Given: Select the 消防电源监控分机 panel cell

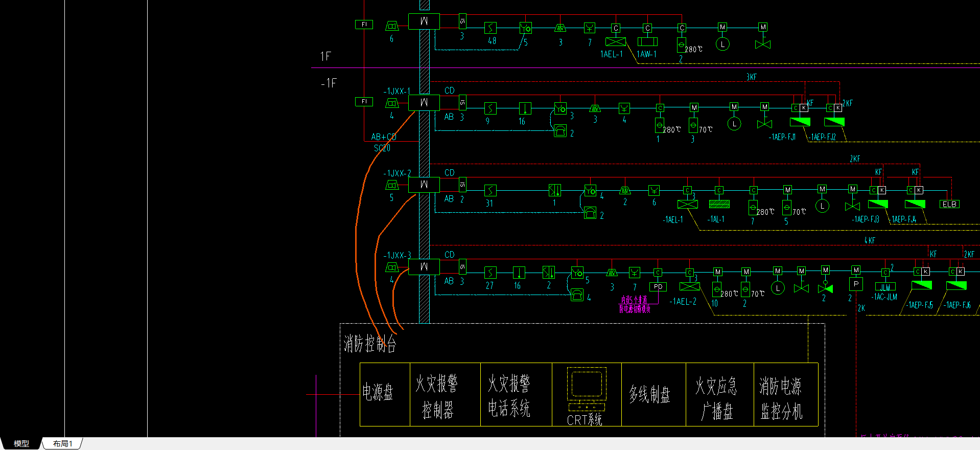Looking at the screenshot, I should pos(786,394).
